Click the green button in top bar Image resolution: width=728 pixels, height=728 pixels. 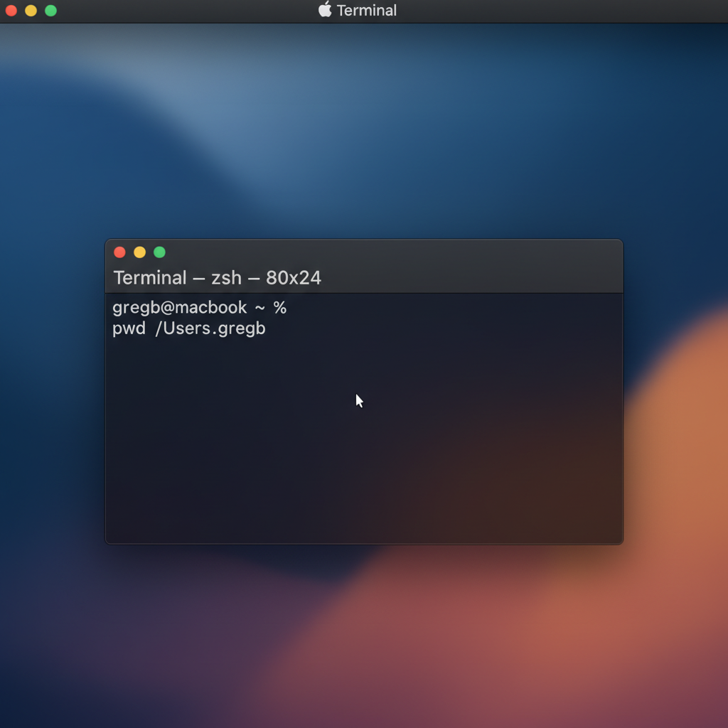(51, 10)
